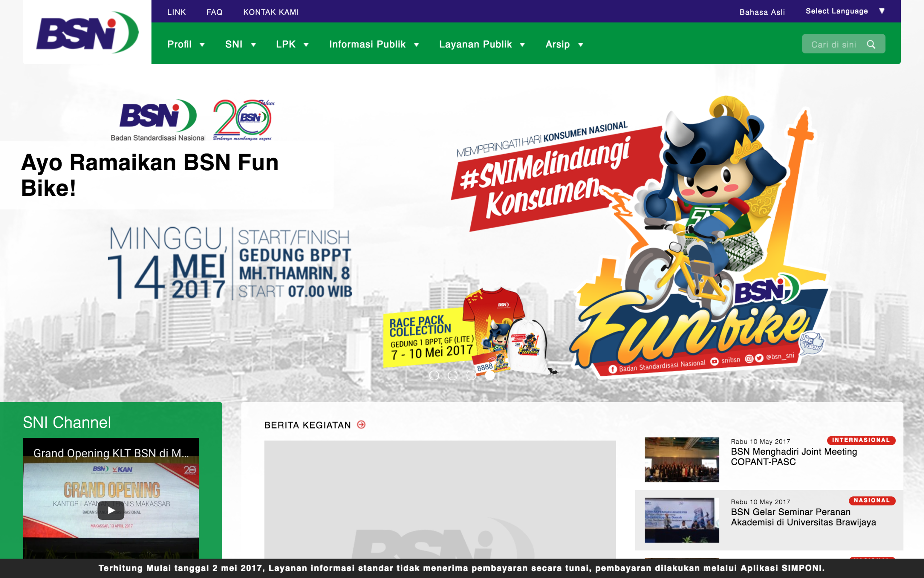
Task: Click the Ayo Ramaikan BSN Fun Bike headline
Action: tap(150, 175)
